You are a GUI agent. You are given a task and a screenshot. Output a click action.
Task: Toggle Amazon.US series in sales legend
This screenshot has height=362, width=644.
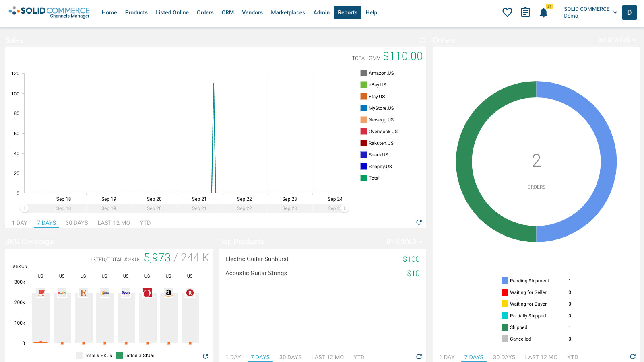click(x=381, y=73)
